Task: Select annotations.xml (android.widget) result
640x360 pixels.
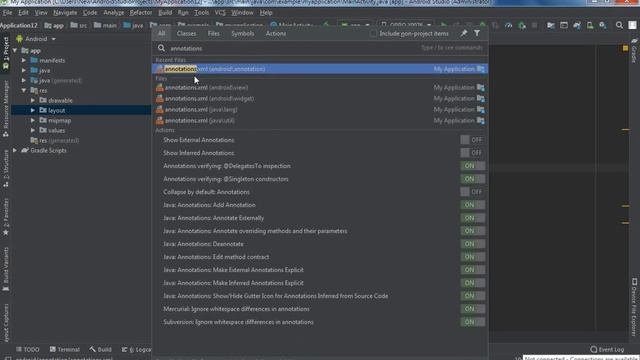Action: [320, 98]
